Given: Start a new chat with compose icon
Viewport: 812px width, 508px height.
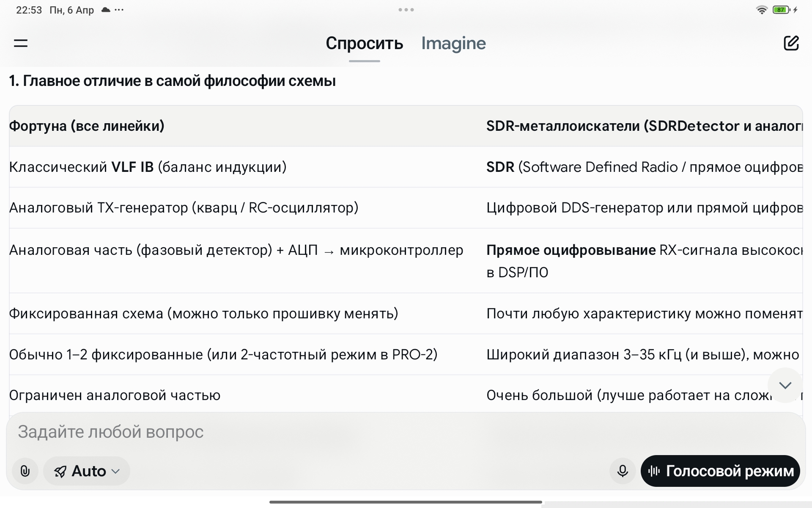Looking at the screenshot, I should tap(791, 43).
